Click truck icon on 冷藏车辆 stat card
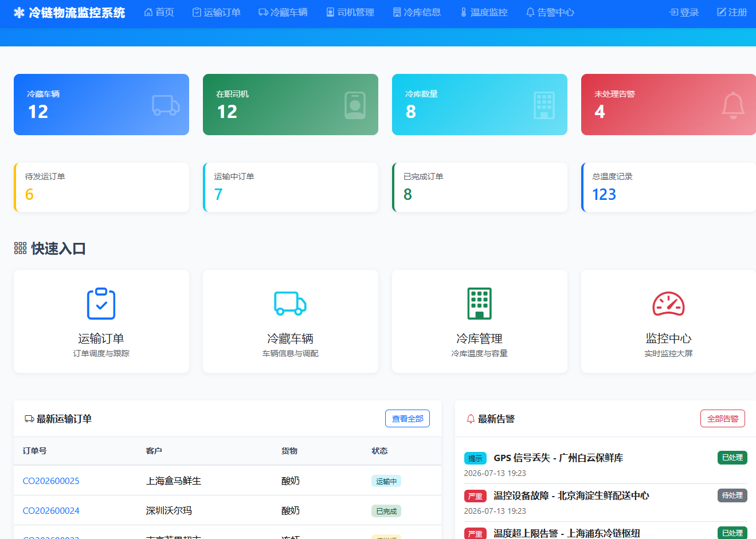 (x=166, y=105)
